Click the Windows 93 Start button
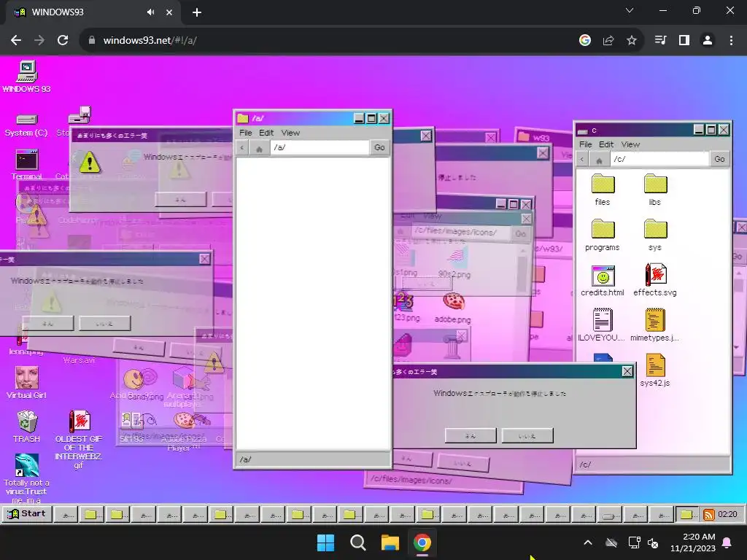Screen dimensions: 747x560 pos(26,514)
